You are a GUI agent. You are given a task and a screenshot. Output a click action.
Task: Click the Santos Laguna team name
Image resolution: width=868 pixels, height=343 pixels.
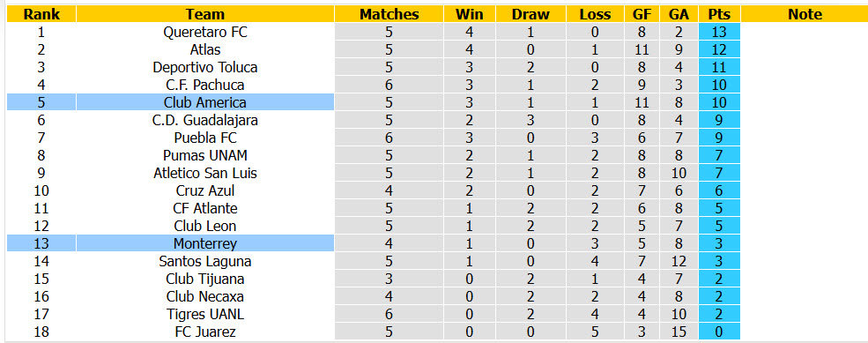[x=205, y=261]
